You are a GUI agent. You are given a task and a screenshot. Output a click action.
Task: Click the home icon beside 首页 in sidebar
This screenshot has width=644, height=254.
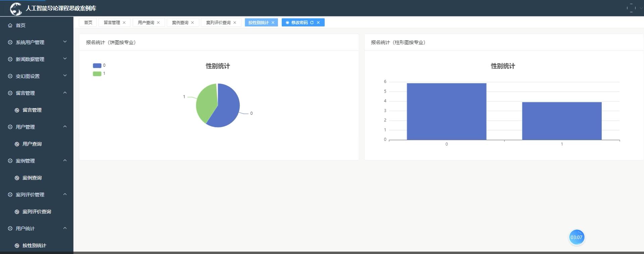[x=10, y=25]
